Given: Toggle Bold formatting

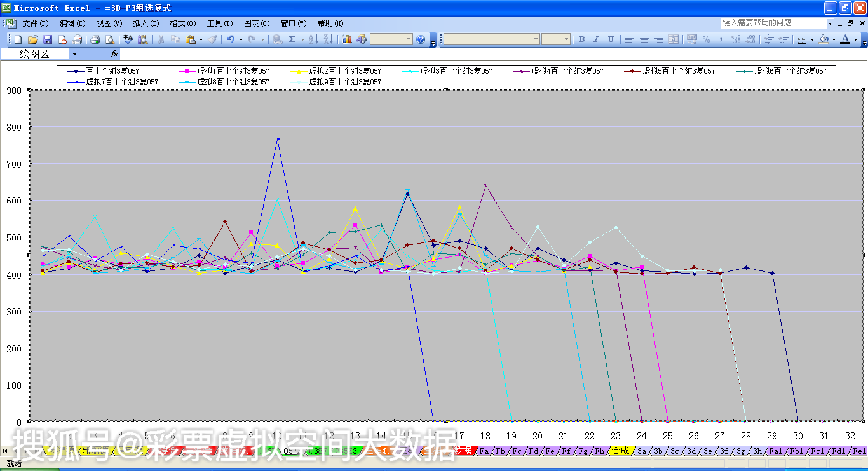Looking at the screenshot, I should (581, 39).
